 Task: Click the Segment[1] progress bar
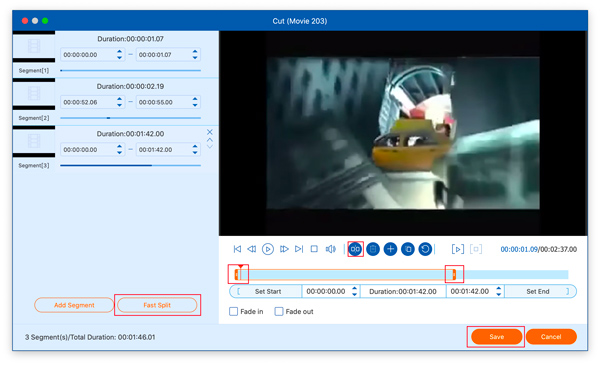[130, 70]
